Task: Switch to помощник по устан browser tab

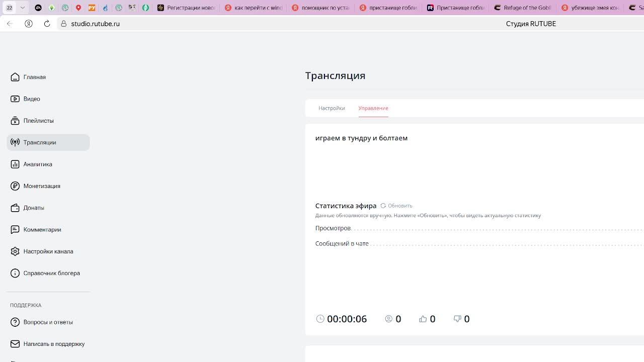Action: 320,8
